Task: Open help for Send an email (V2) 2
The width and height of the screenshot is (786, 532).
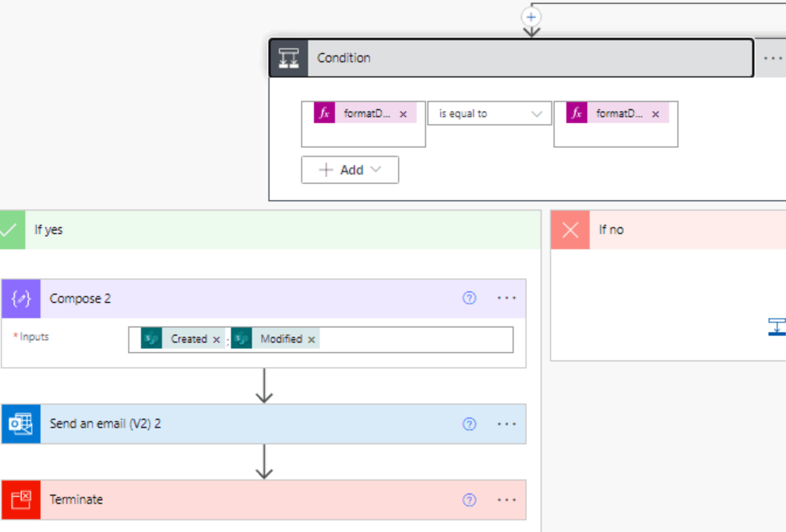Action: pos(469,425)
